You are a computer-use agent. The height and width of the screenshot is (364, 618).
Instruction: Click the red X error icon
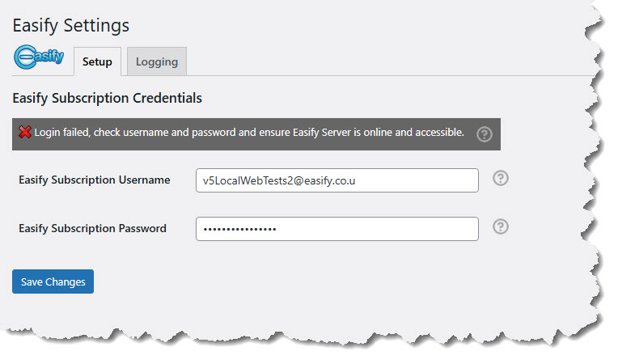[25, 133]
